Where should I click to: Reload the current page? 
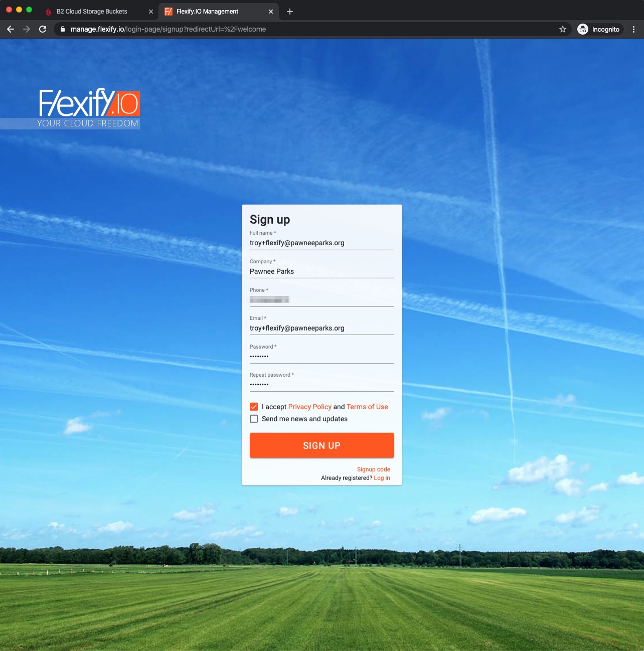(x=43, y=29)
